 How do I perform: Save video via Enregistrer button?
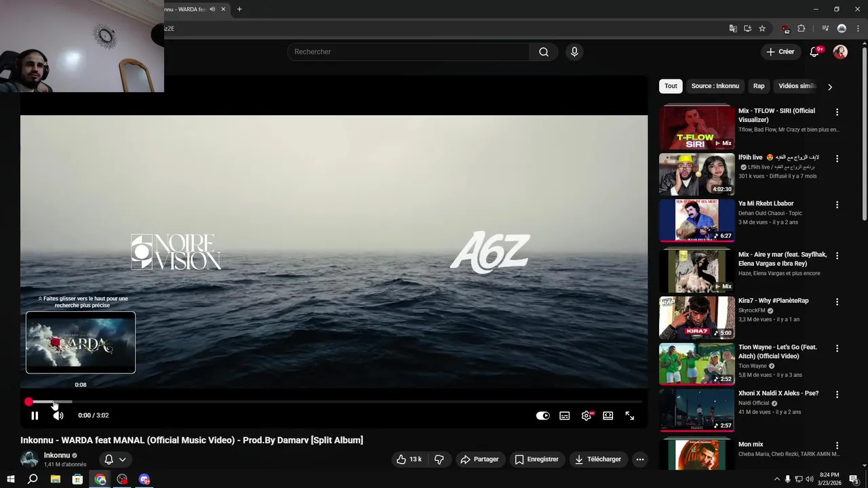click(536, 459)
